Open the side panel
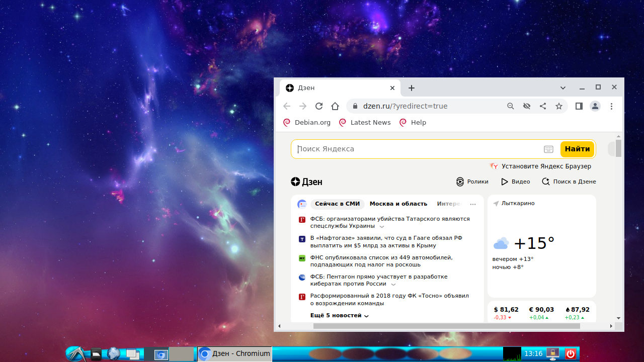644x362 pixels. coord(579,106)
